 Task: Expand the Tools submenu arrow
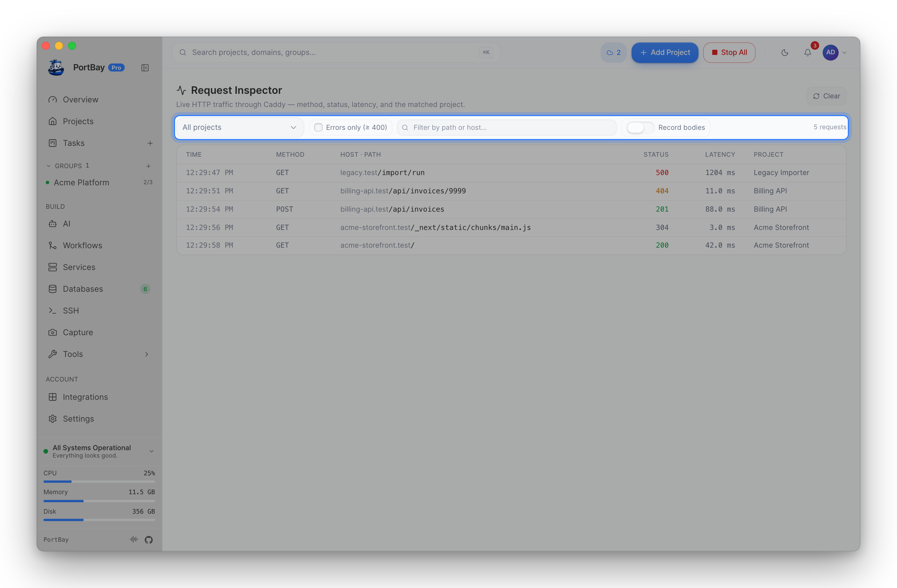(147, 354)
